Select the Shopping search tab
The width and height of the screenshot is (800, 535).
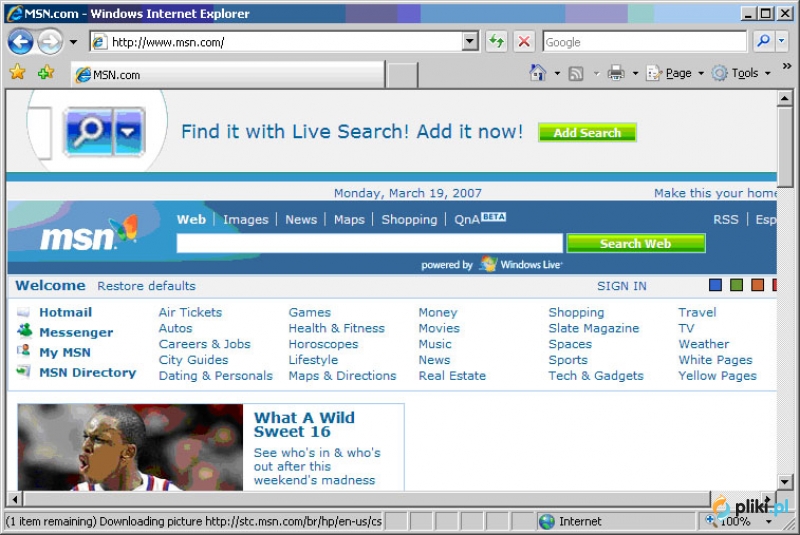pyautogui.click(x=409, y=220)
